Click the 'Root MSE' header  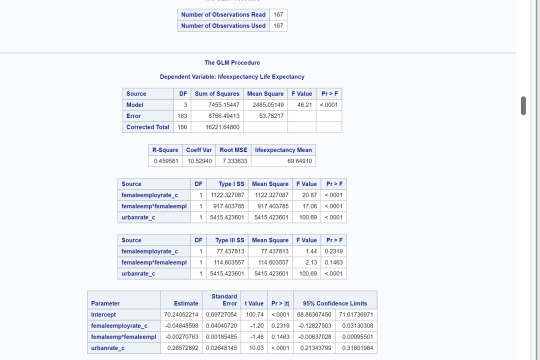233,150
